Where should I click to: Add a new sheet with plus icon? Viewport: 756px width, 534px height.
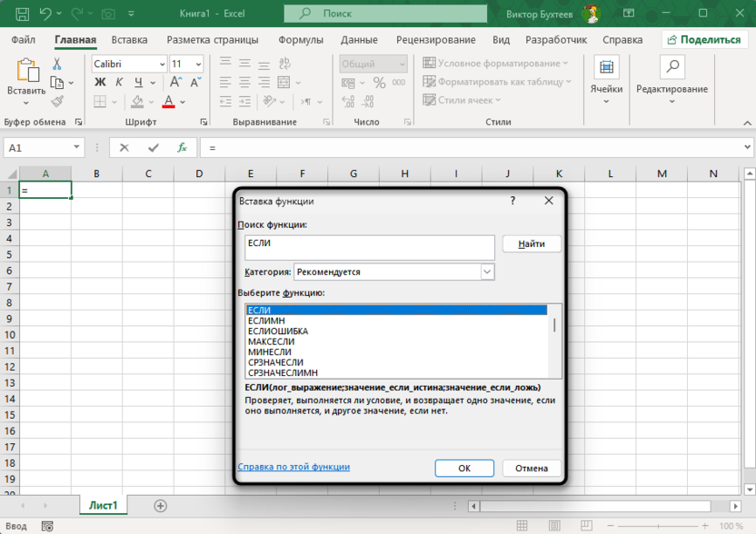pos(161,506)
